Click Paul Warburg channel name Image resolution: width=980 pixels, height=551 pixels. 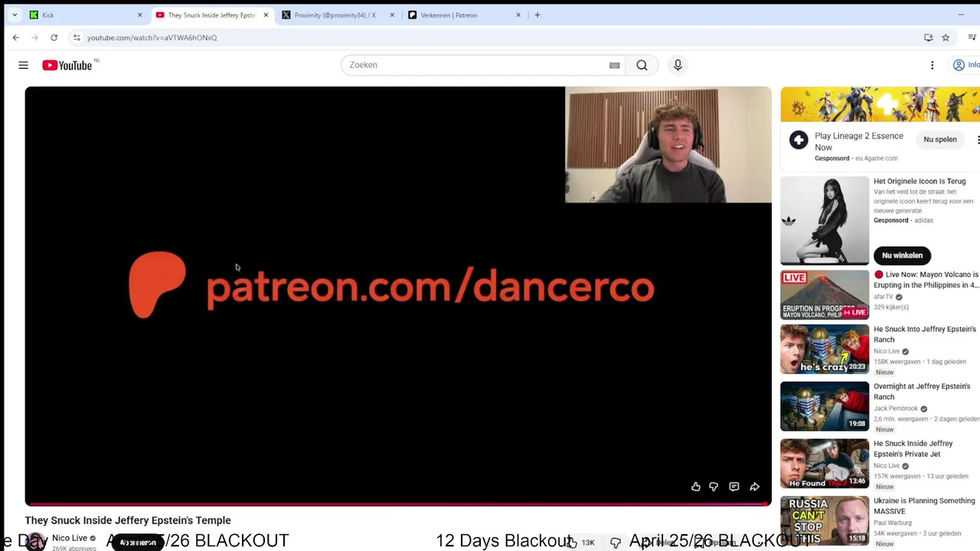click(893, 523)
